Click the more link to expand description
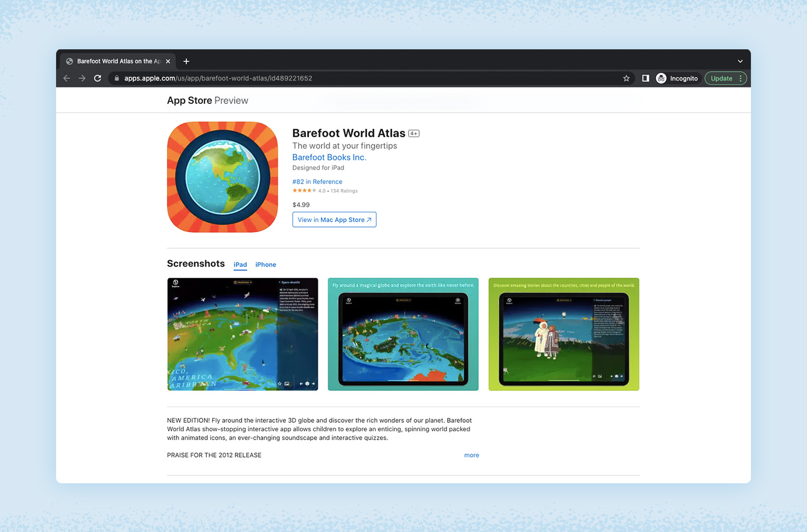 click(471, 455)
